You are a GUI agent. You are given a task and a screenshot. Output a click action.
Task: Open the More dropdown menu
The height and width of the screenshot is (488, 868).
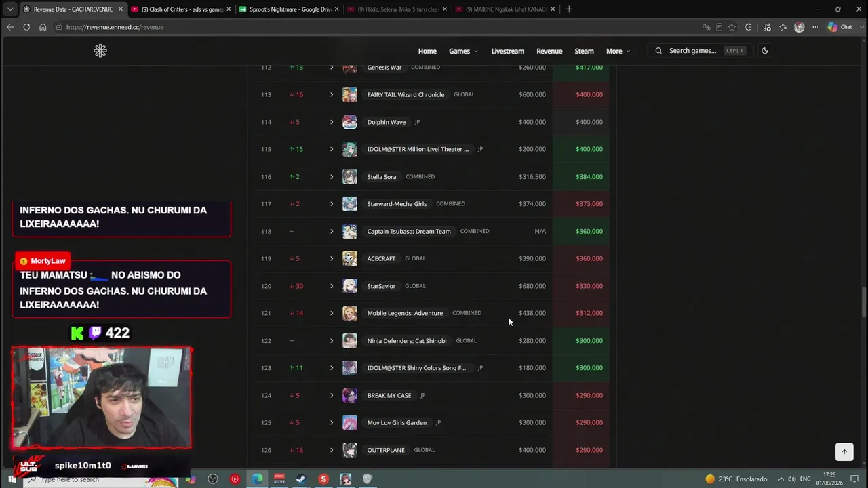tap(618, 51)
